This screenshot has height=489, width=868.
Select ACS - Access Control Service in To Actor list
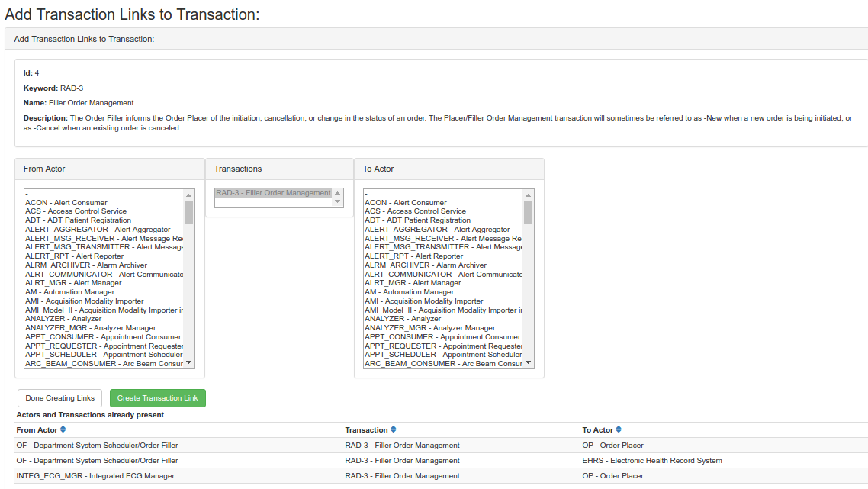click(415, 211)
